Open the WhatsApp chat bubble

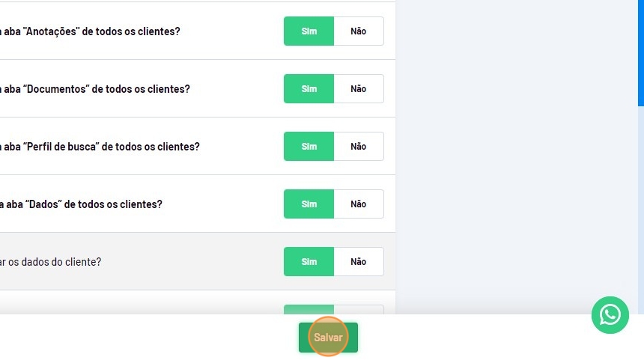coord(610,315)
